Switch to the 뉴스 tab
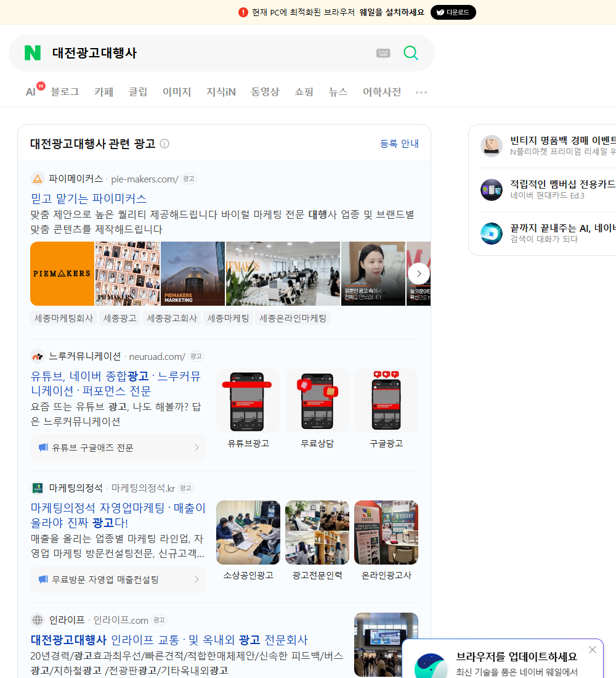The image size is (616, 678). [x=338, y=92]
